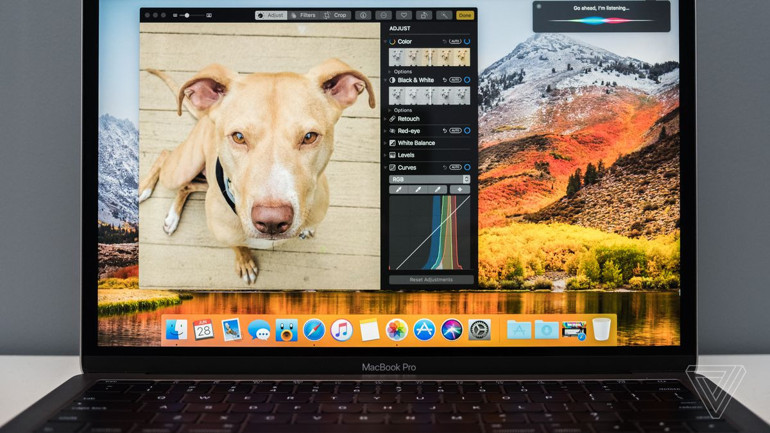
Task: Open Safari from the Dock
Action: [x=314, y=329]
